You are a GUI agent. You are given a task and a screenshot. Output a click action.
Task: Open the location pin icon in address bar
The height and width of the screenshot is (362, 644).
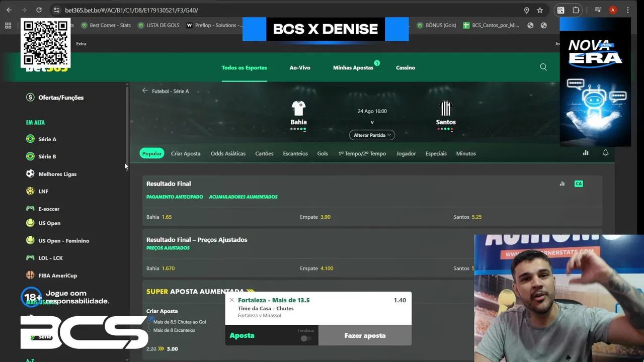click(x=526, y=10)
